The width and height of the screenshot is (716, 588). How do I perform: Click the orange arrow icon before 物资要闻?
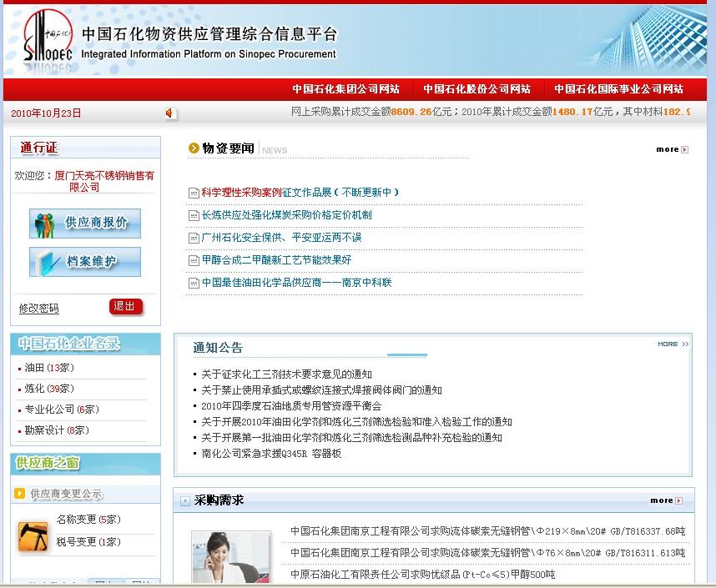[x=194, y=148]
